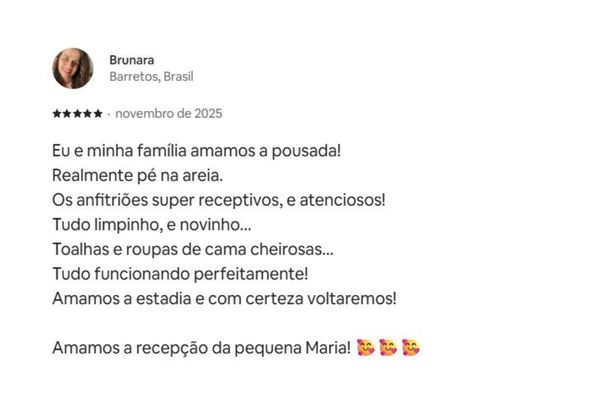Click the first smiling hearts emoji
This screenshot has height=400, width=600.
point(366,348)
